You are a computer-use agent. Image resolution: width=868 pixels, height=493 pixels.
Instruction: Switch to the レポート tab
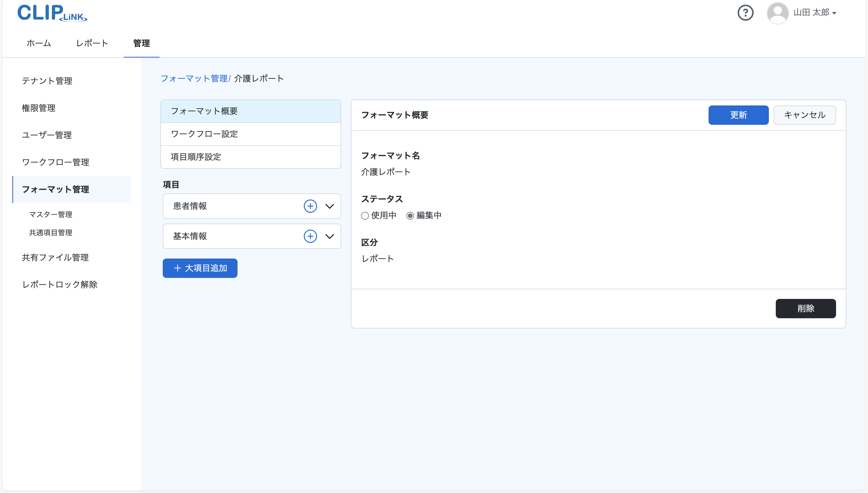coord(92,43)
